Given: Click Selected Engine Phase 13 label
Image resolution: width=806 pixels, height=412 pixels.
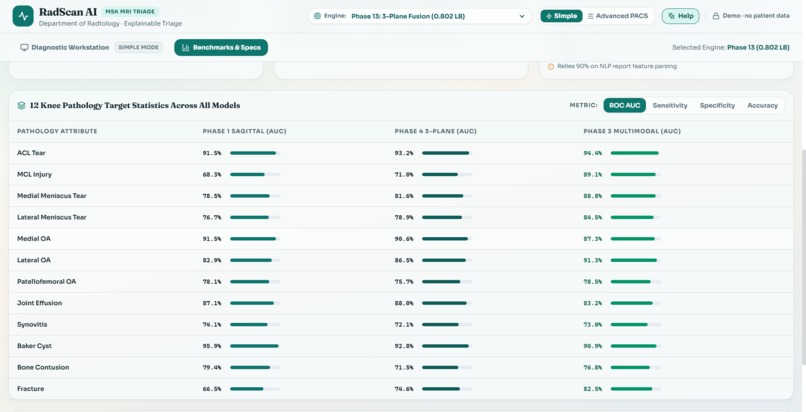Looking at the screenshot, I should click(730, 47).
